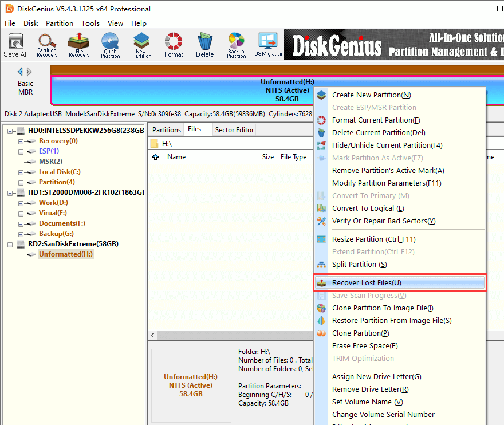Screen dimensions: 504x425
Task: Select Format Current Partition(F) entry
Action: 376,120
